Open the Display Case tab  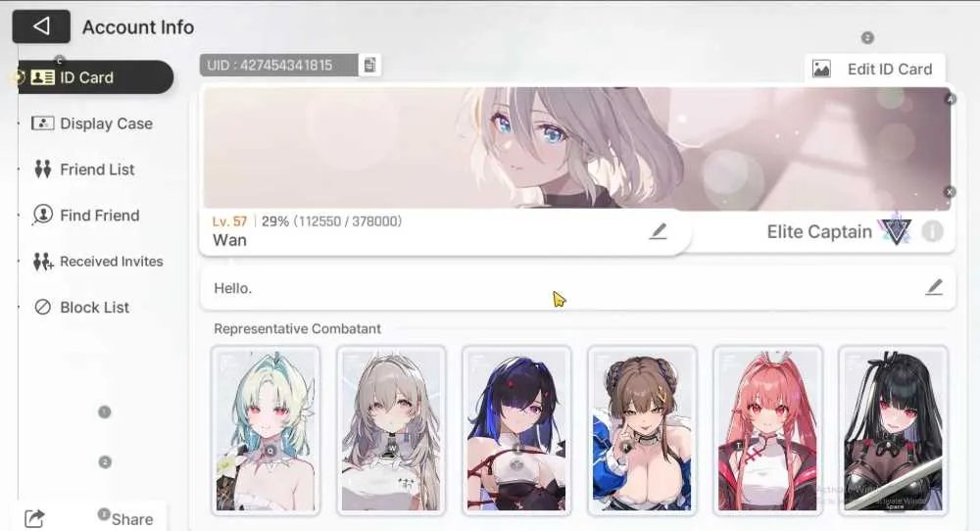click(x=92, y=123)
